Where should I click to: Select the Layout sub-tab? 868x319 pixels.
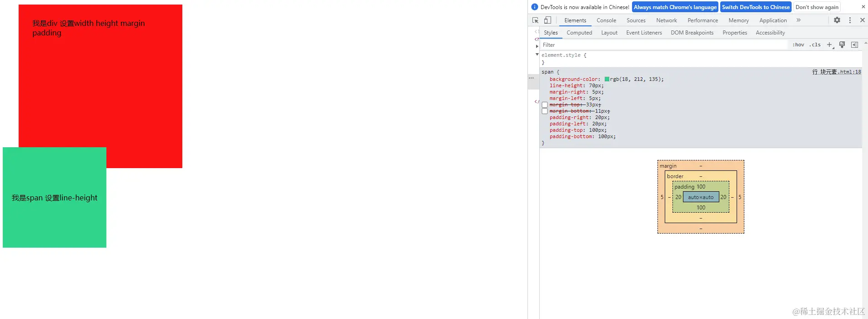(609, 33)
